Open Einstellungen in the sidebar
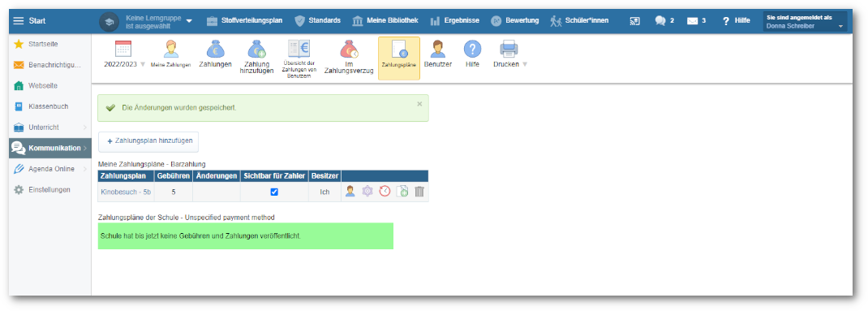 click(49, 189)
